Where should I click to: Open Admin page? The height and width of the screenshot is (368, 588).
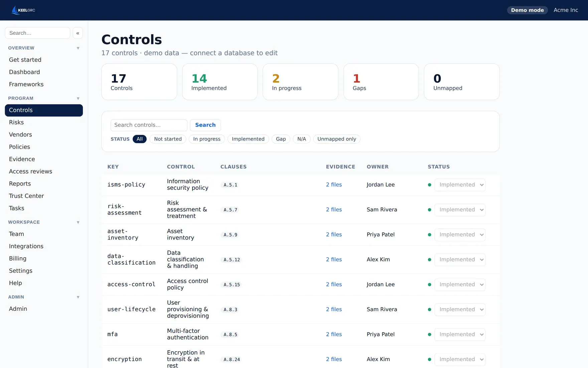[x=44, y=309]
